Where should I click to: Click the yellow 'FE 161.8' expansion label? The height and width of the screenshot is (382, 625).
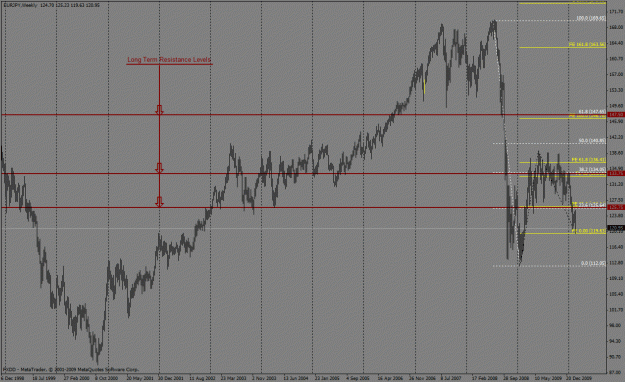[x=587, y=44]
